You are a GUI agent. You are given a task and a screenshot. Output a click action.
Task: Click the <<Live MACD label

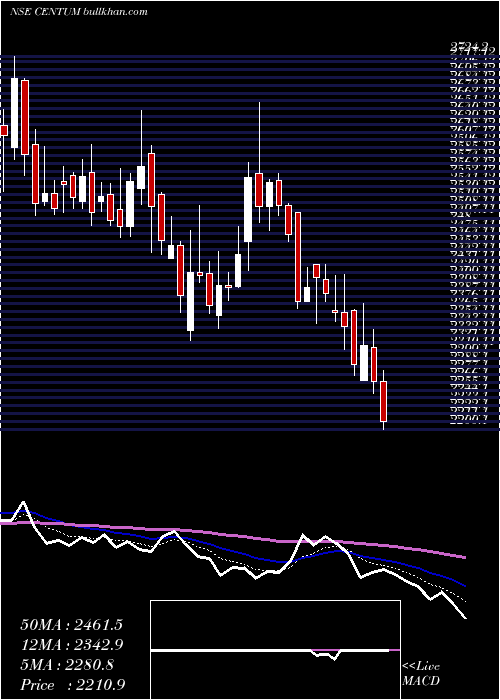pos(421,674)
